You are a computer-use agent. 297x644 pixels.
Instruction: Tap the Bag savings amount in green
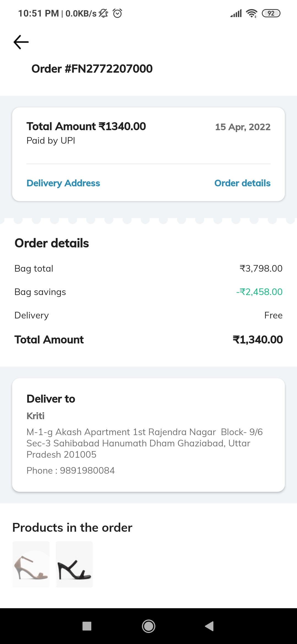coord(259,292)
